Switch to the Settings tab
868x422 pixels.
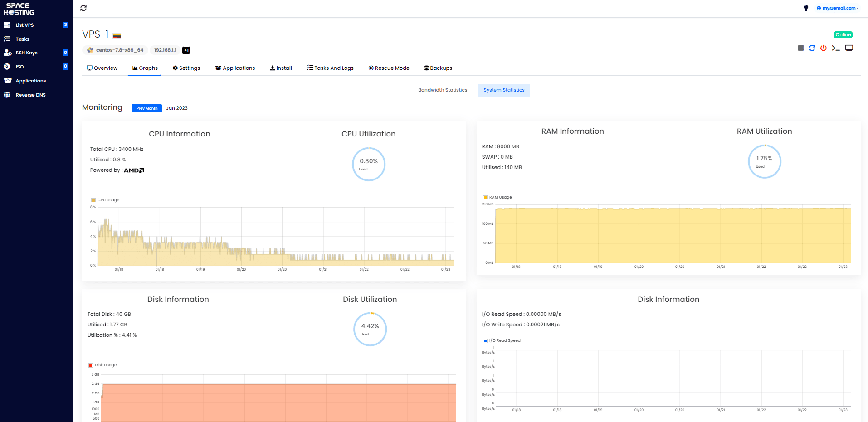pyautogui.click(x=186, y=68)
